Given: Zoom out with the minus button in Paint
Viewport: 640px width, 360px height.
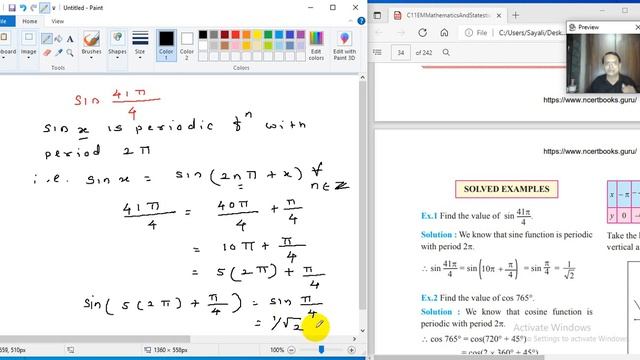Looking at the screenshot, I should 291,350.
